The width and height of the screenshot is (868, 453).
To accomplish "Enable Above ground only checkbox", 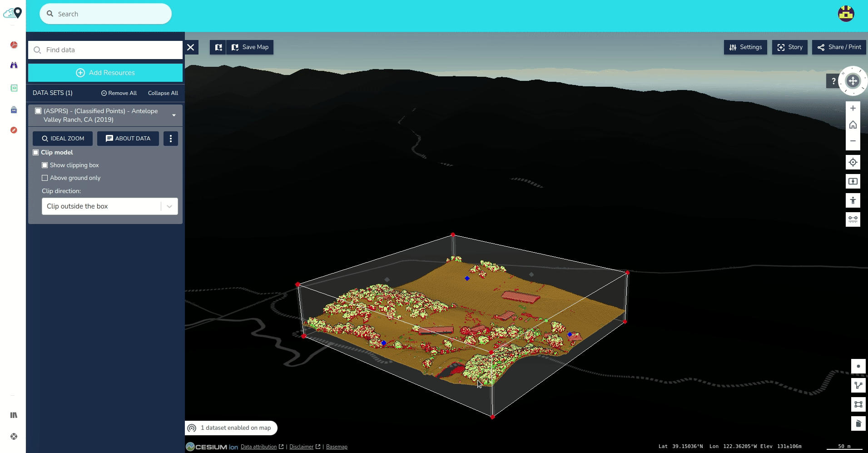I will [x=45, y=178].
